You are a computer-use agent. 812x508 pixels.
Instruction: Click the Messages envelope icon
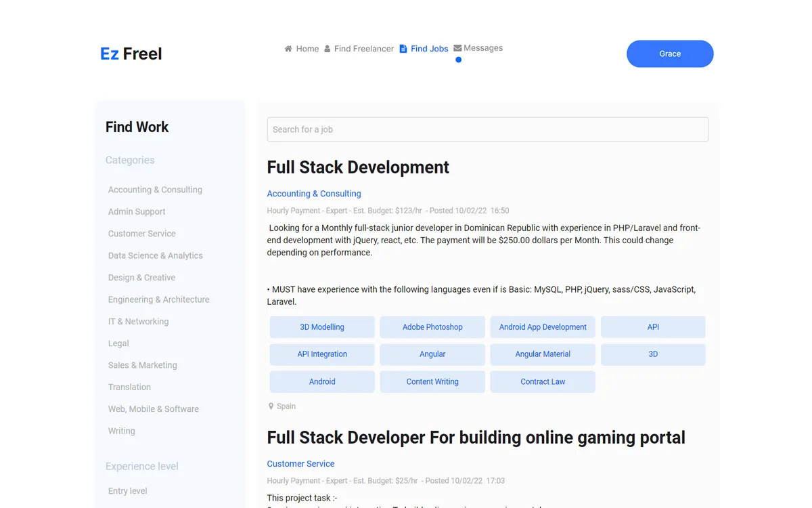pos(457,48)
